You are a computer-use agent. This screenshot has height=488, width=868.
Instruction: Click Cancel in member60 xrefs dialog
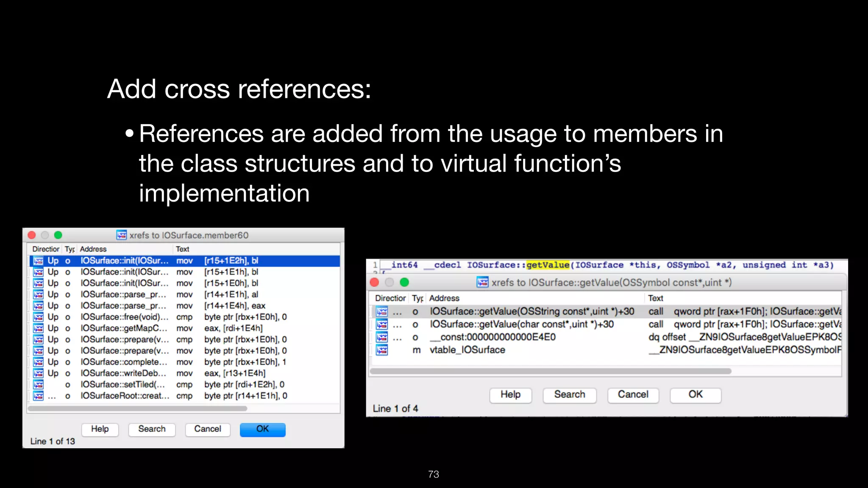(x=208, y=429)
